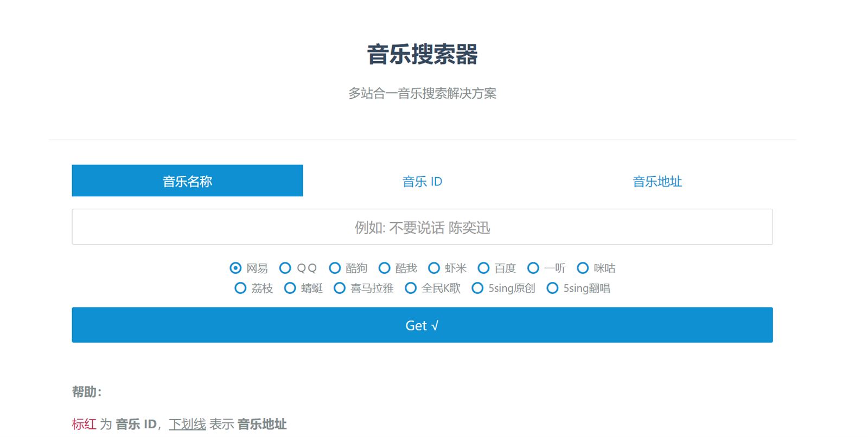This screenshot has width=868, height=437.
Task: Select the 荔枝 radio button
Action: point(240,288)
